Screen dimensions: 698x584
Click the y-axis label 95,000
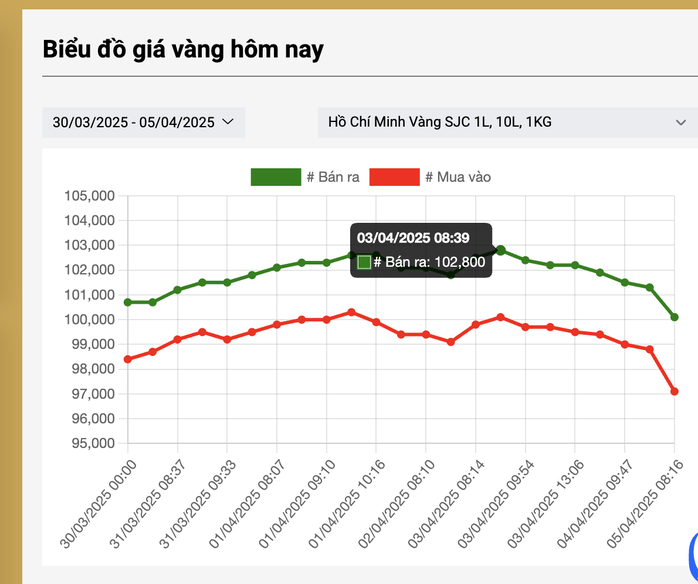click(x=93, y=443)
